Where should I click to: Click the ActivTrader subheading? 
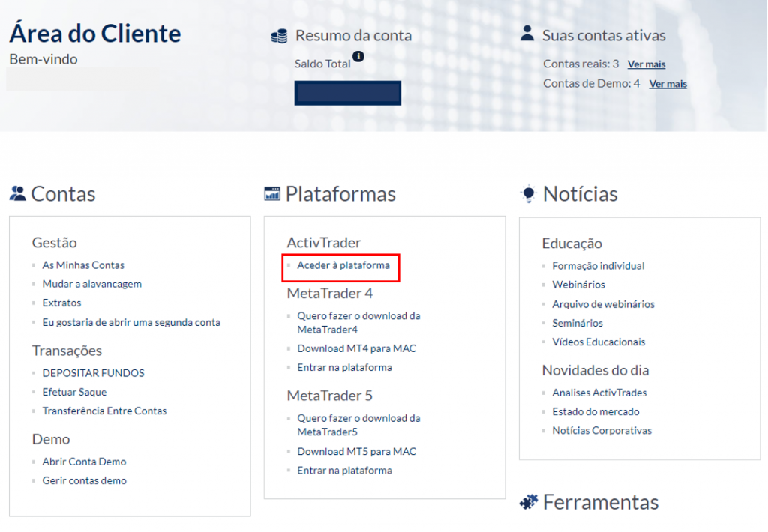[x=324, y=243]
